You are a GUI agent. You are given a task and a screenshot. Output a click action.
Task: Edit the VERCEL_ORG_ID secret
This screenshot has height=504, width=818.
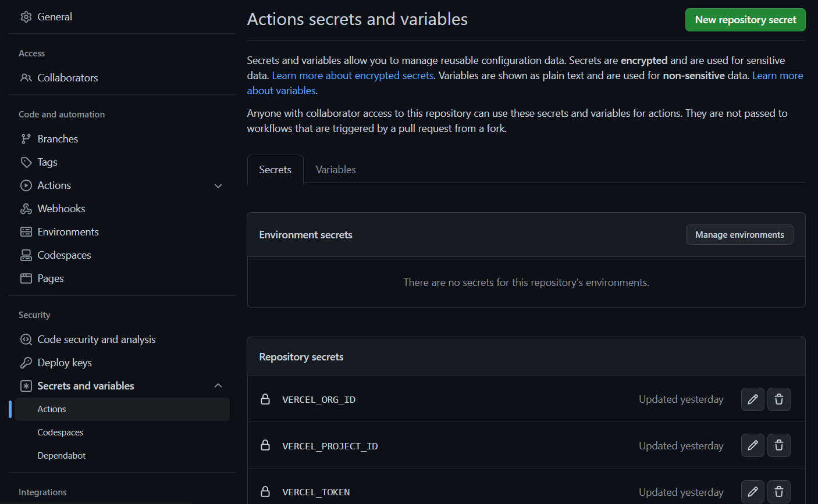tap(752, 399)
